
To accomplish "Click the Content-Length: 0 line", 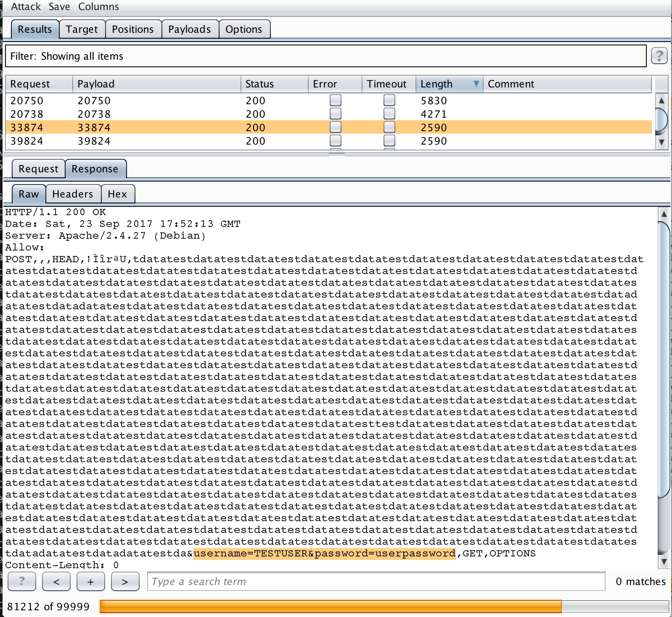I will click(x=62, y=565).
